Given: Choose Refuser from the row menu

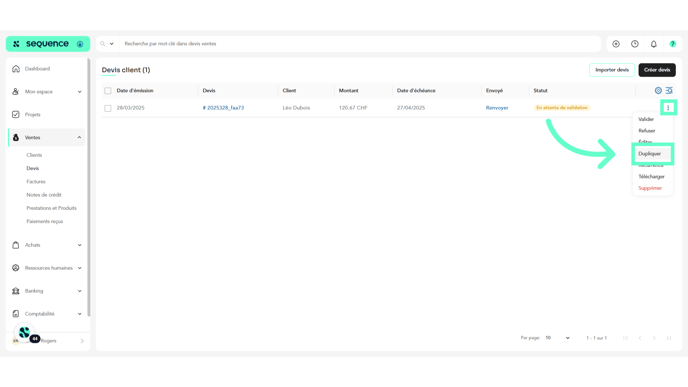Looking at the screenshot, I should pyautogui.click(x=647, y=131).
